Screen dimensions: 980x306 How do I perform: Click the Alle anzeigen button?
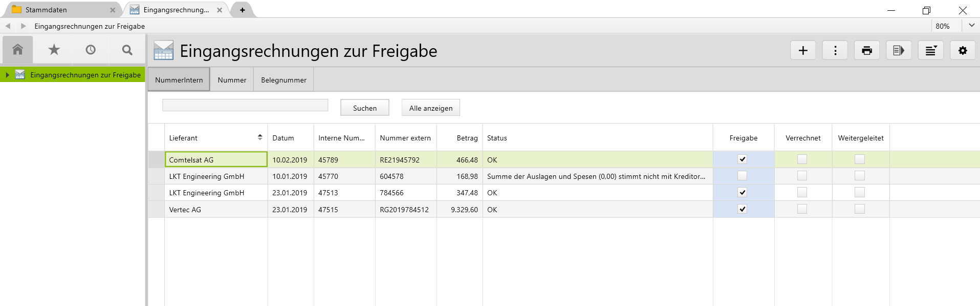[431, 108]
